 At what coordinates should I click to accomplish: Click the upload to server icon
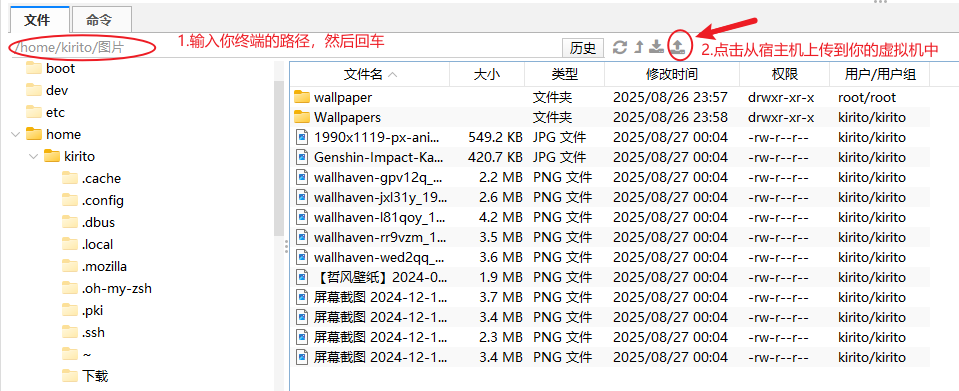coord(678,47)
